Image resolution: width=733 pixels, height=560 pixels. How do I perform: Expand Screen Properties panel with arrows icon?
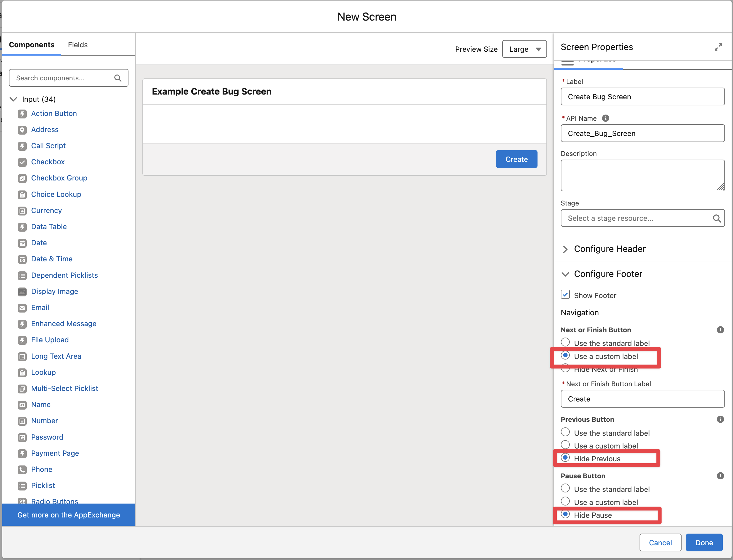[718, 47]
